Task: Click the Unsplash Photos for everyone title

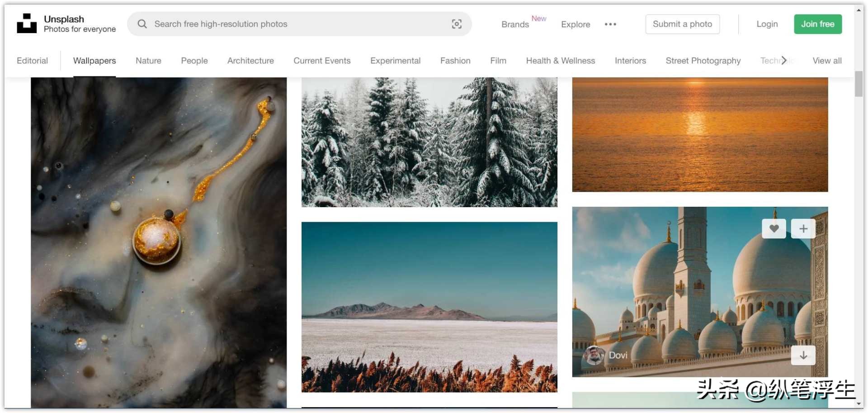Action: [x=80, y=24]
